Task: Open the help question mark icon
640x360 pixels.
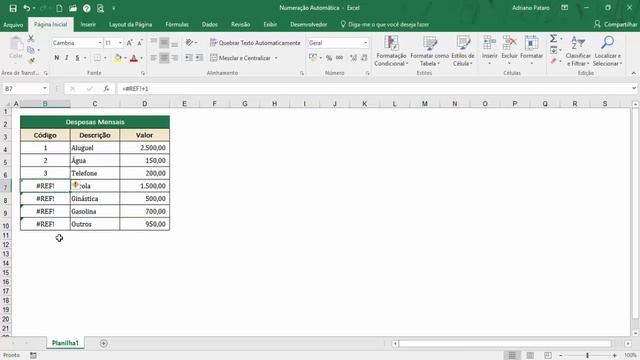Action: coord(87,8)
